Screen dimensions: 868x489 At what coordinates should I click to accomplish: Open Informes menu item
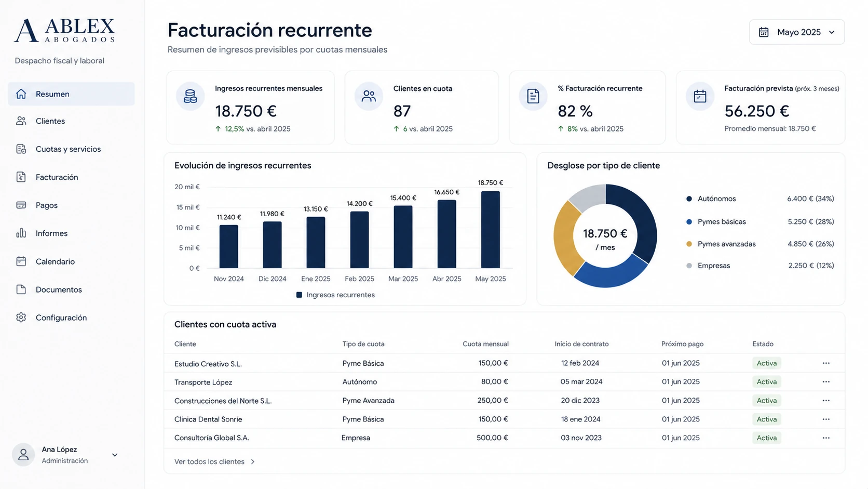point(71,233)
